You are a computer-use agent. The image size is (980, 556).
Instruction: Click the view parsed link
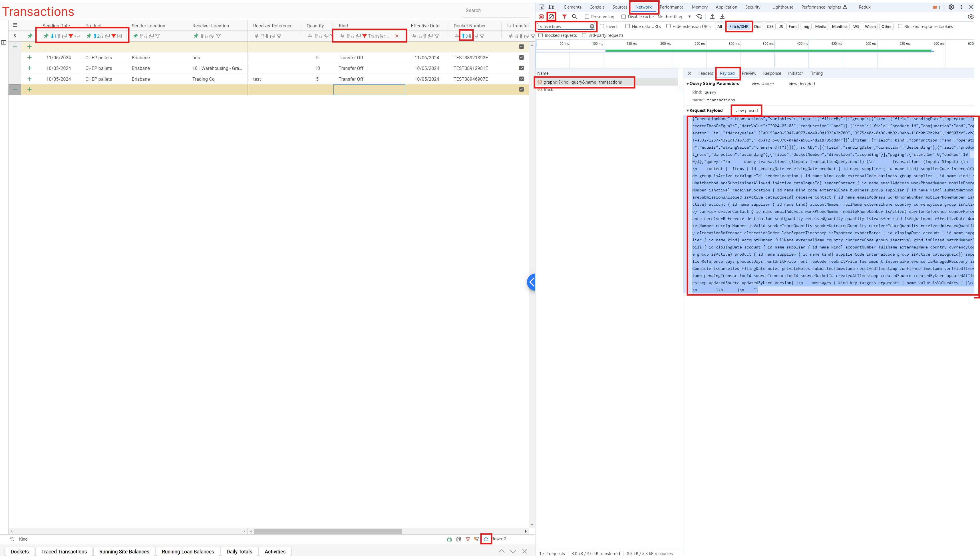[746, 110]
